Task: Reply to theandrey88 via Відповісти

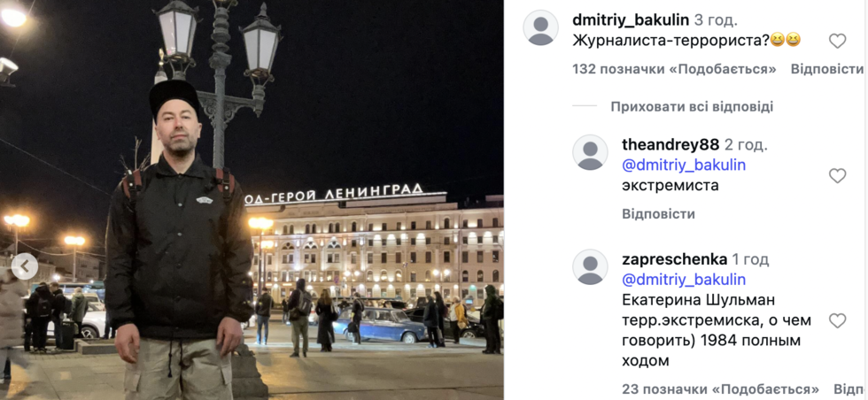Action: (x=658, y=214)
